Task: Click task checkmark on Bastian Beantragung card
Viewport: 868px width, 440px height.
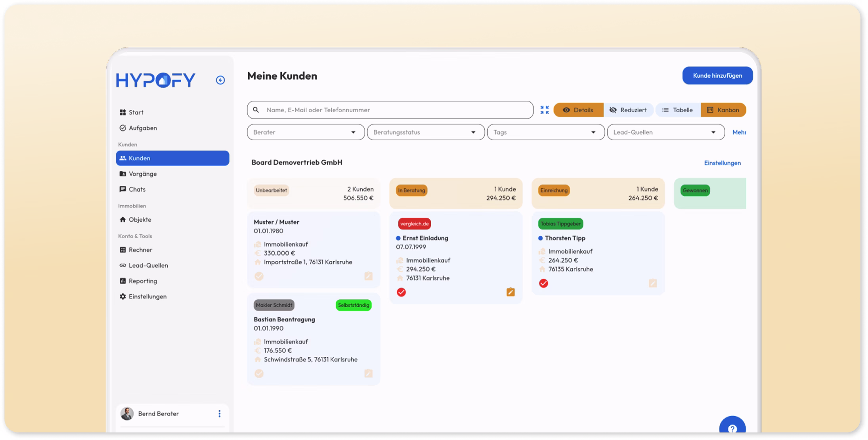Action: pos(259,373)
